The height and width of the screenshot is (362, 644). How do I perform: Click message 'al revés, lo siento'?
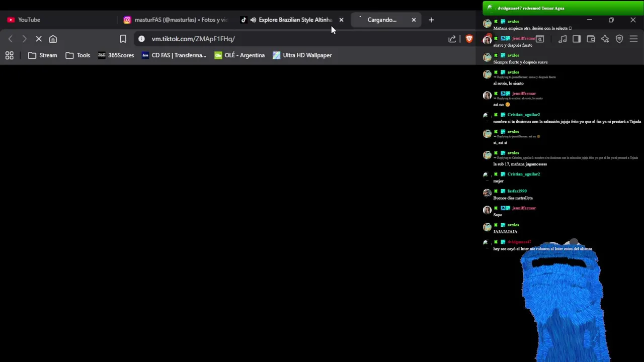pos(508,83)
